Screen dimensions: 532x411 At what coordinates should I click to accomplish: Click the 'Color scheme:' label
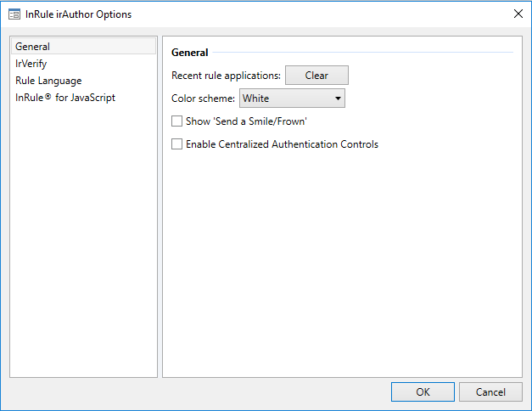[x=203, y=99]
